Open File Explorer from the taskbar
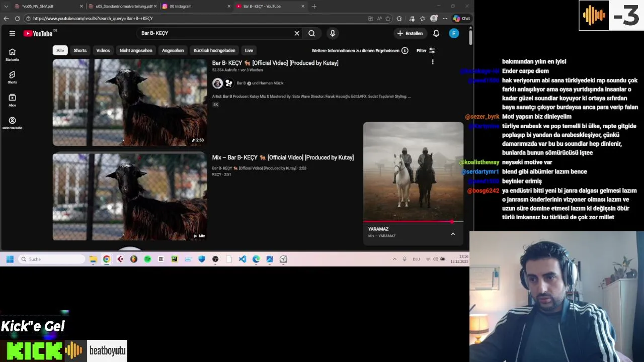 coord(93,259)
